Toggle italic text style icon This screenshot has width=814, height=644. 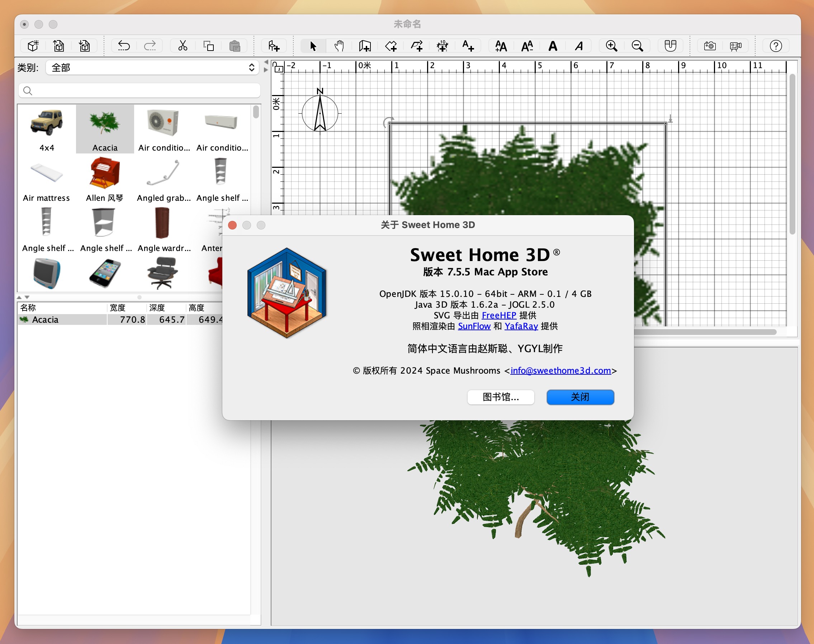click(579, 46)
